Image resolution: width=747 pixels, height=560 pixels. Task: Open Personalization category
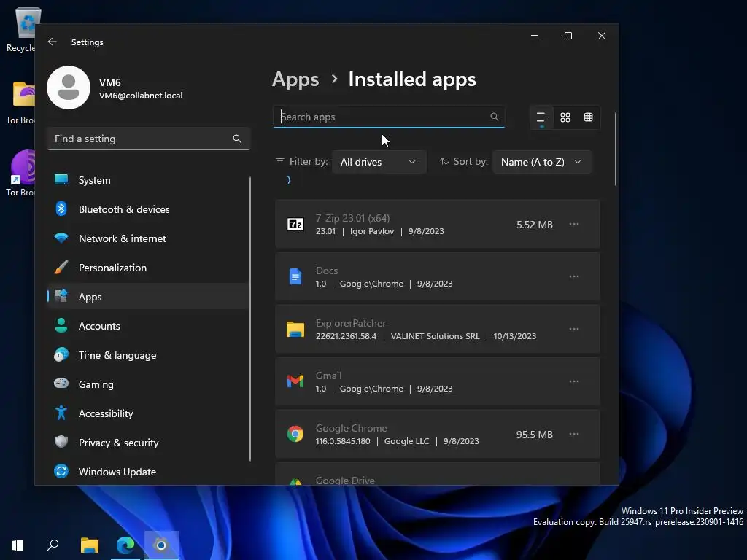click(148, 268)
